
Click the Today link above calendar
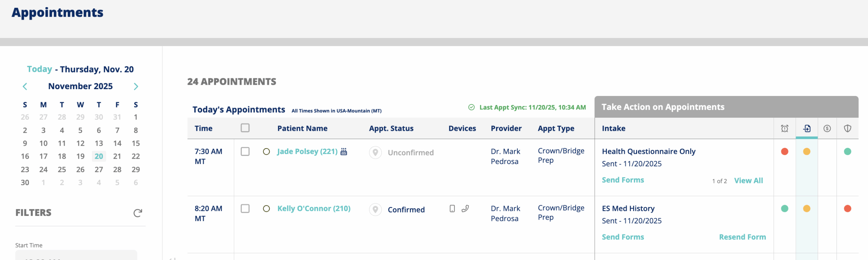(40, 69)
